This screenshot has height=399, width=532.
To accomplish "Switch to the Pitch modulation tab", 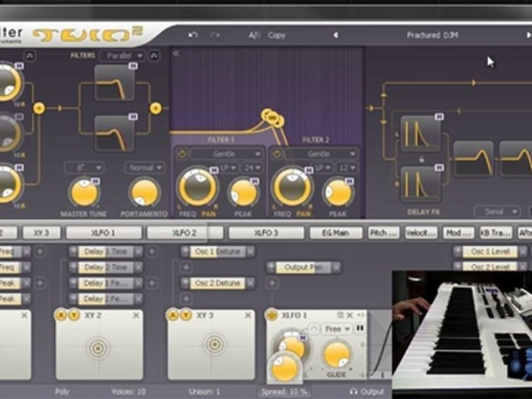I will pos(383,233).
